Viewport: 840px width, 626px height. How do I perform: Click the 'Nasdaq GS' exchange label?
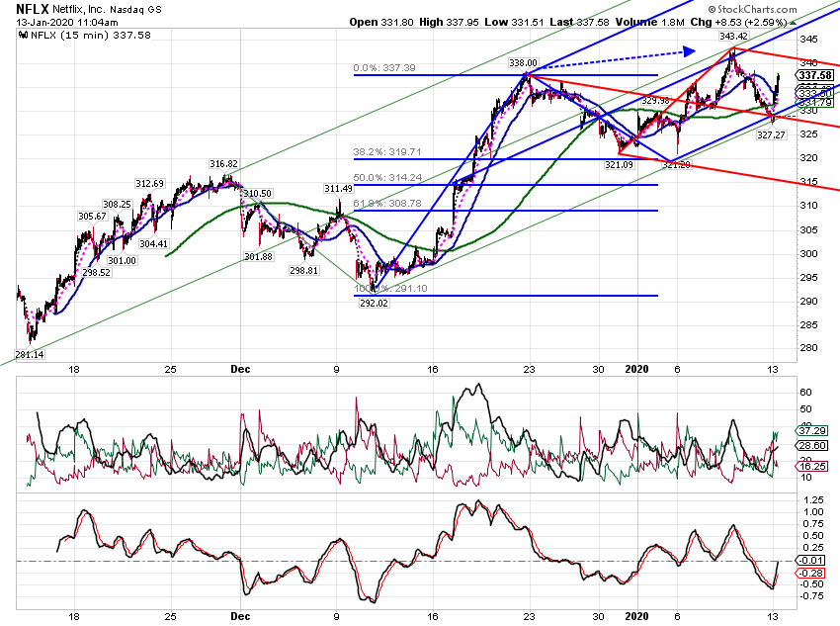(135, 10)
